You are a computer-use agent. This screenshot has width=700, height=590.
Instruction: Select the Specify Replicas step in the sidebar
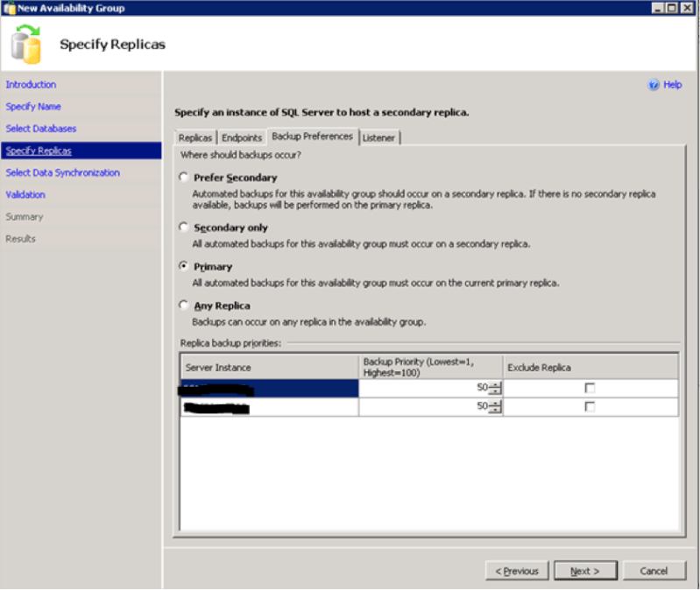pyautogui.click(x=81, y=151)
